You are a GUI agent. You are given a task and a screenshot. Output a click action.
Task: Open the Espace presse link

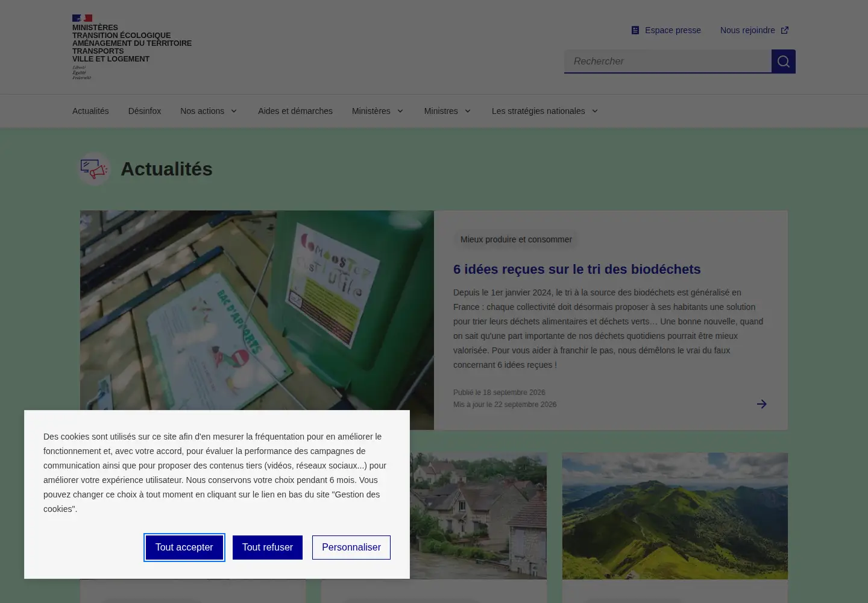tap(666, 30)
